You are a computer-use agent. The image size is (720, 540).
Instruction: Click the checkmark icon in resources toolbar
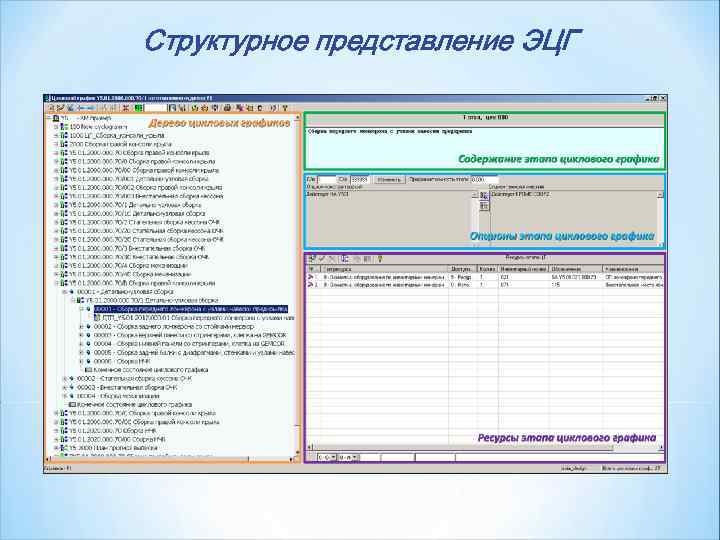322,259
